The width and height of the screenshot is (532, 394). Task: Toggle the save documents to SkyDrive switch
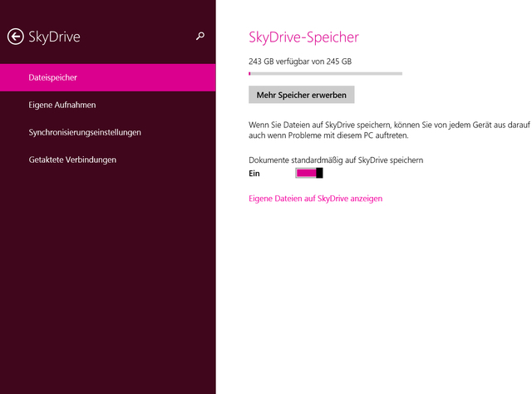tap(308, 173)
